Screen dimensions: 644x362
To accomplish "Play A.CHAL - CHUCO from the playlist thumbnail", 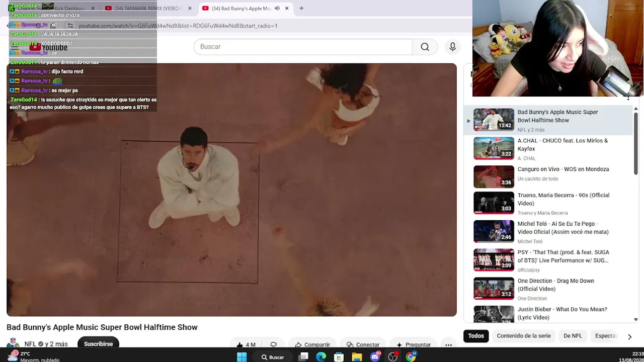I will 494,148.
